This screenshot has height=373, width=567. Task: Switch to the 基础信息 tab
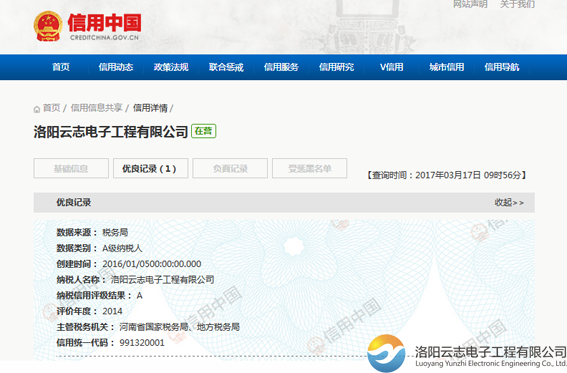click(x=71, y=168)
